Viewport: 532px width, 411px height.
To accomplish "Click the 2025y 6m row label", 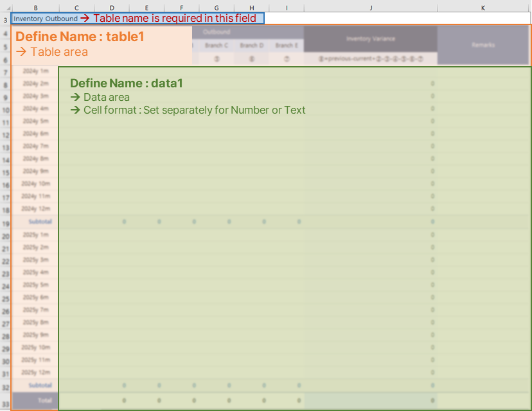I will tap(35, 297).
